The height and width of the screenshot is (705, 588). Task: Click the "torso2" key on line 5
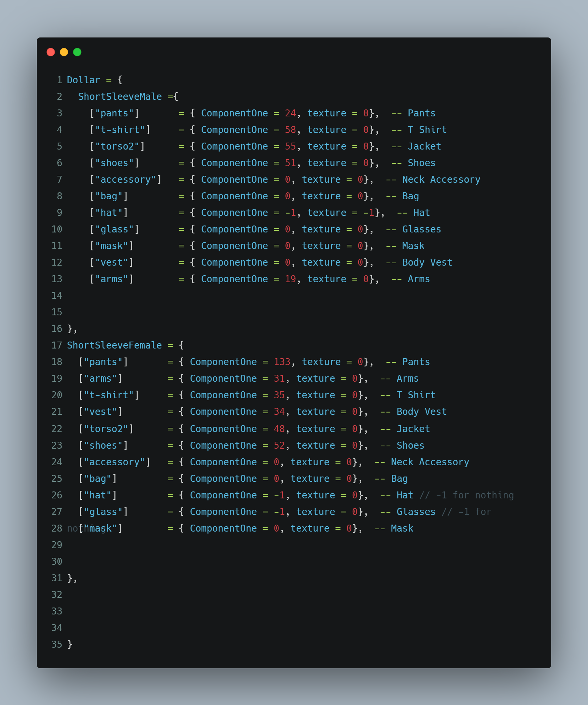117,146
